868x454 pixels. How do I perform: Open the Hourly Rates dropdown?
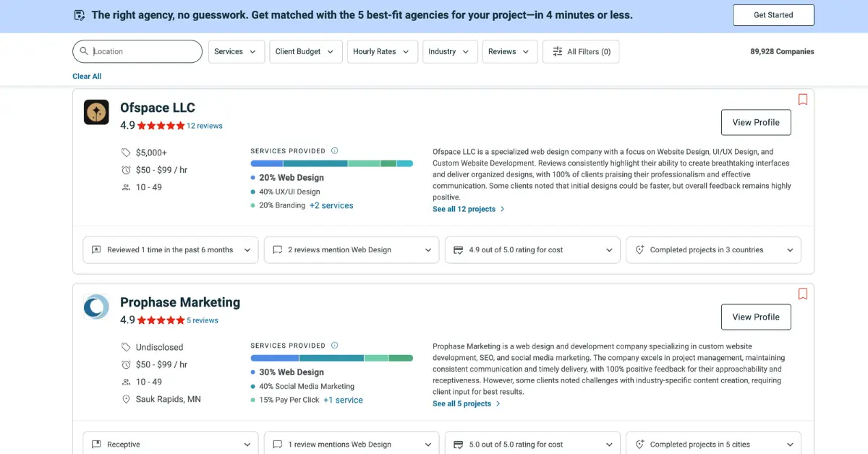(x=382, y=51)
